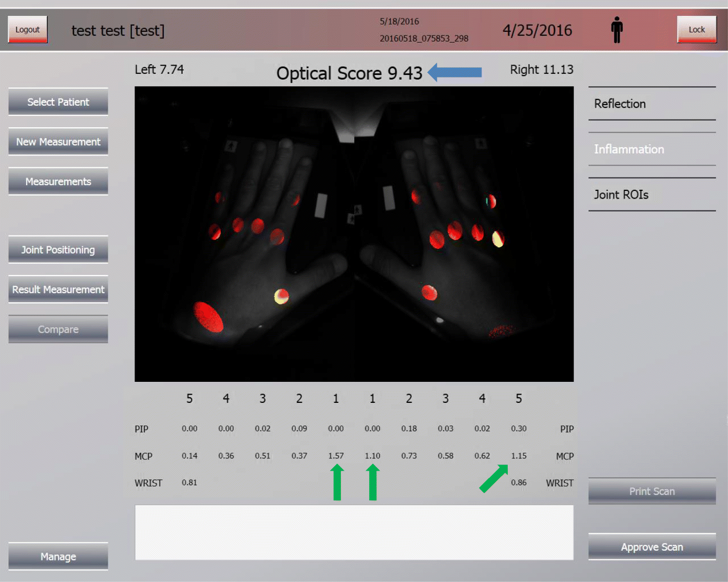Click the left WRIST value 0.81

click(x=189, y=482)
